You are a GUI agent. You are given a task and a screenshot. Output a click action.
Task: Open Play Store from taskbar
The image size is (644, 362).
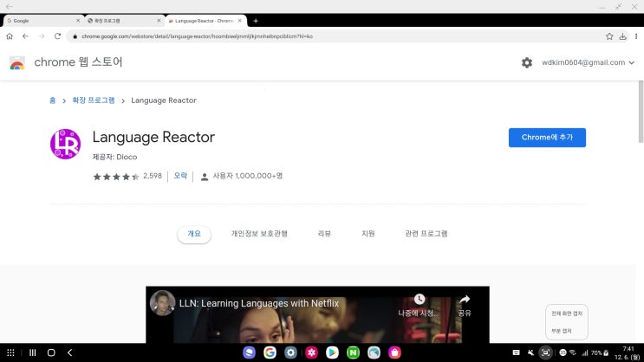(332, 352)
